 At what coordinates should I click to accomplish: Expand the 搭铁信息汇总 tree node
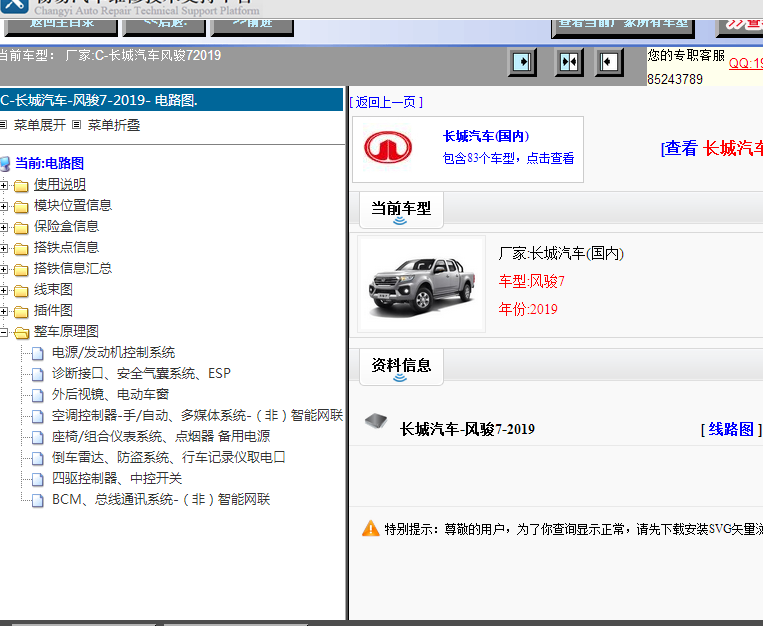tap(3, 269)
